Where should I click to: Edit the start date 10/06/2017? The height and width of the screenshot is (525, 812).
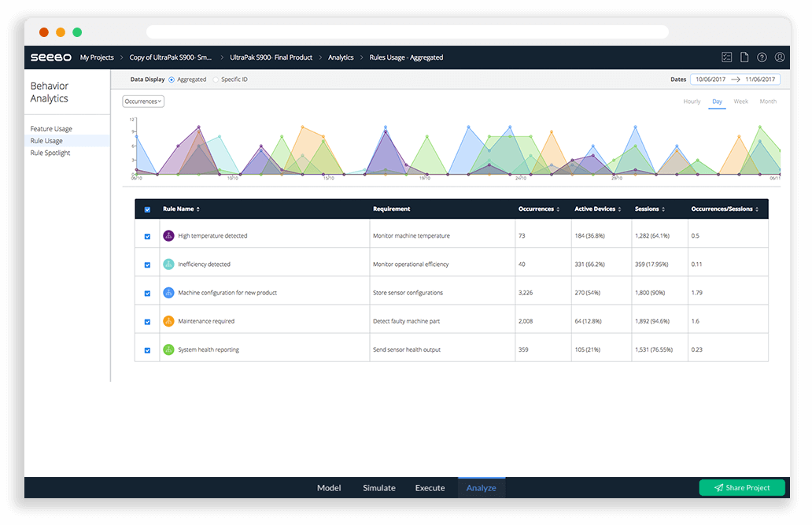[x=710, y=79]
